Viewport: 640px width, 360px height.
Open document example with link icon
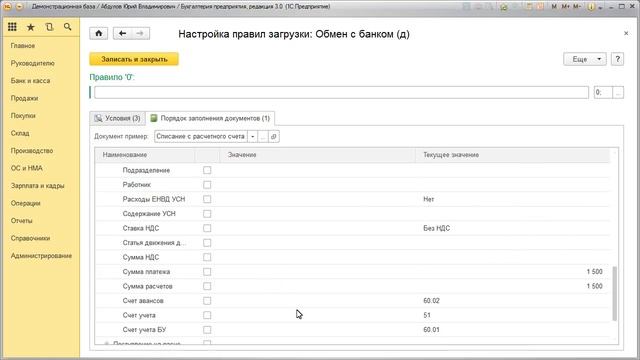[x=273, y=136]
